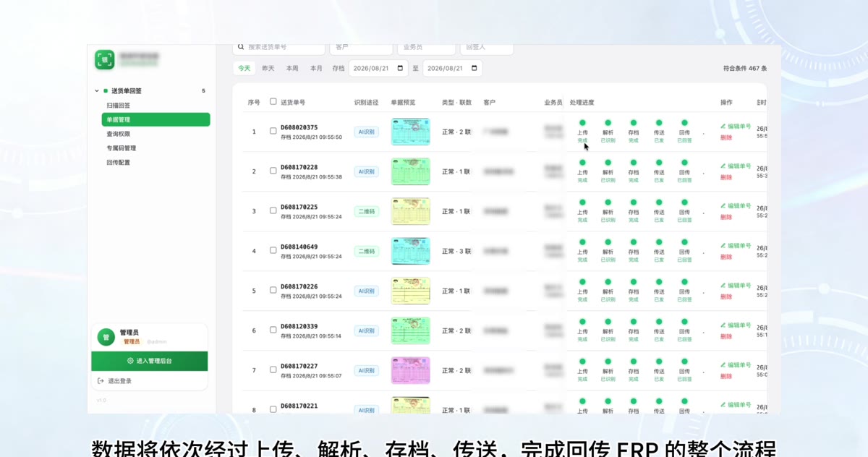Viewport: 868px width, 457px height.
Task: Click the logout arrow icon beside 退出登录
Action: point(101,381)
